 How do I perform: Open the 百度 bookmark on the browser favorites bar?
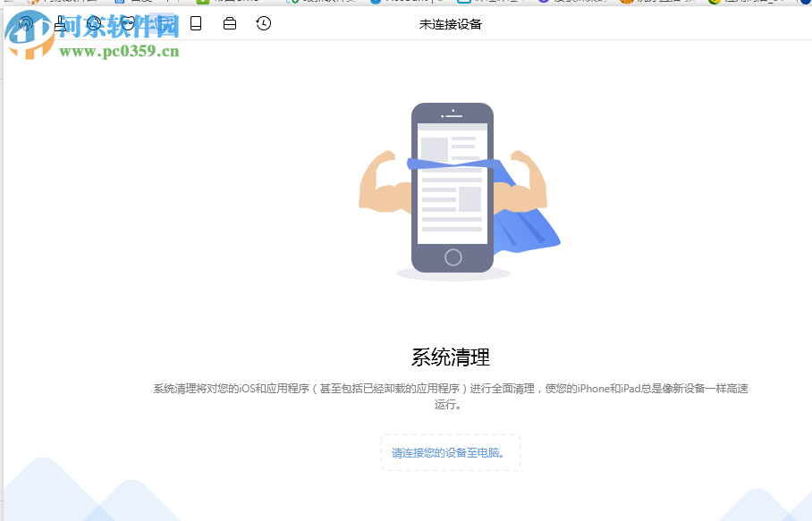coord(132,3)
